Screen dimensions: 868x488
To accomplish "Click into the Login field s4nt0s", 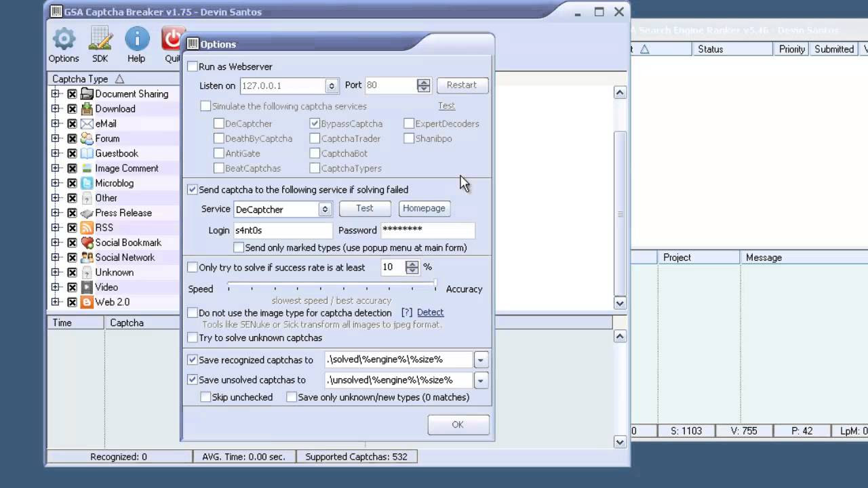I will tap(283, 230).
